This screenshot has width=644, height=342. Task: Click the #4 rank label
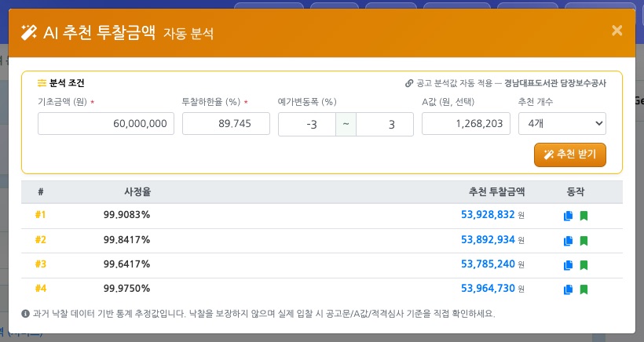tap(40, 289)
